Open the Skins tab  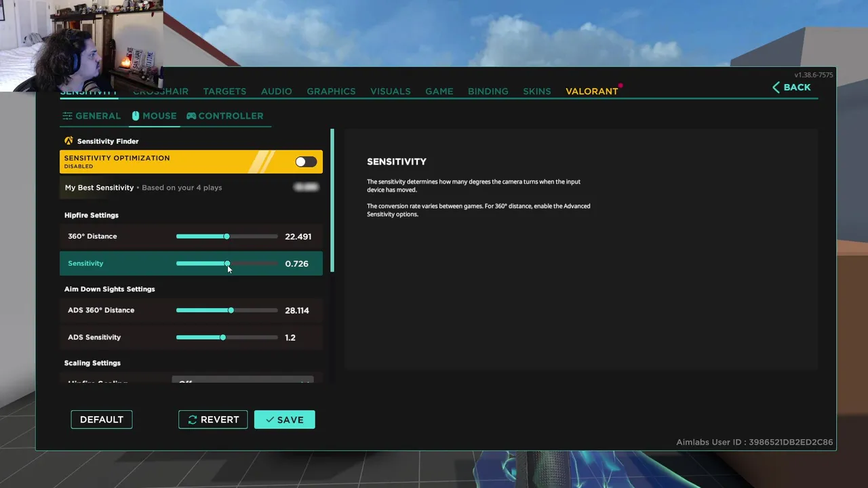tap(537, 91)
